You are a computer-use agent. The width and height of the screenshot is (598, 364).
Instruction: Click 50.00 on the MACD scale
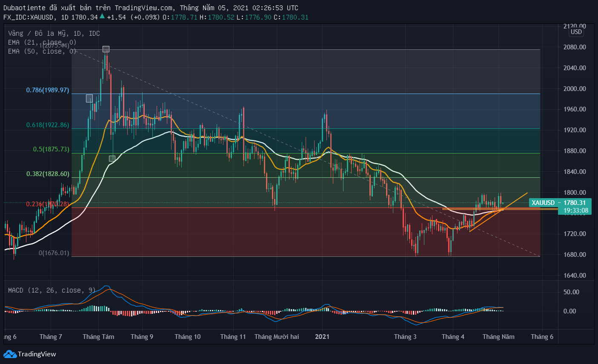[x=571, y=292]
